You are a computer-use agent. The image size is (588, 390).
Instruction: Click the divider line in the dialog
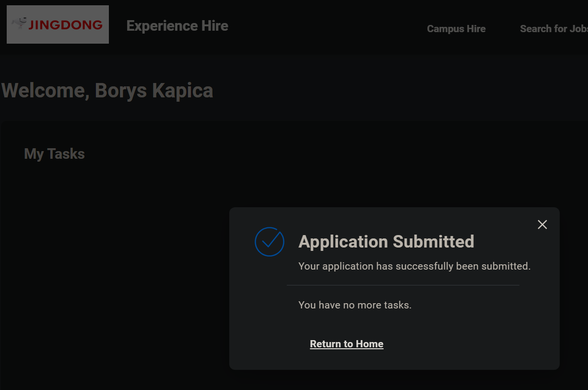click(x=403, y=285)
